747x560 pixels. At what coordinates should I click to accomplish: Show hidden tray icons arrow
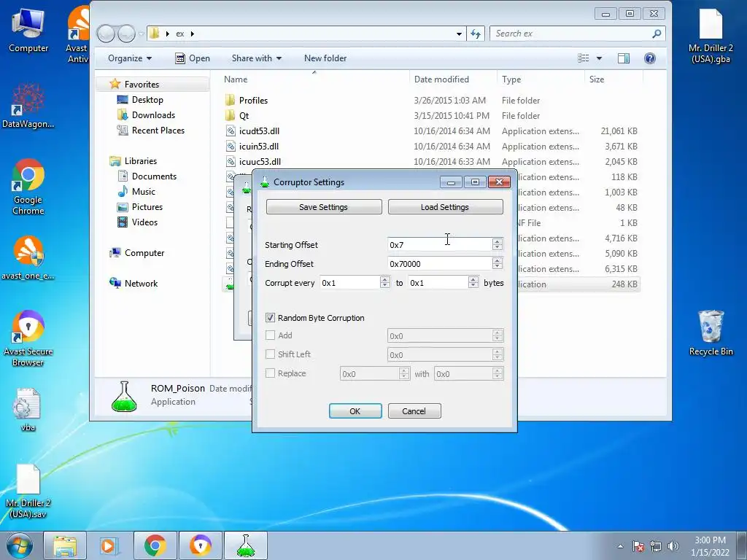click(x=620, y=546)
